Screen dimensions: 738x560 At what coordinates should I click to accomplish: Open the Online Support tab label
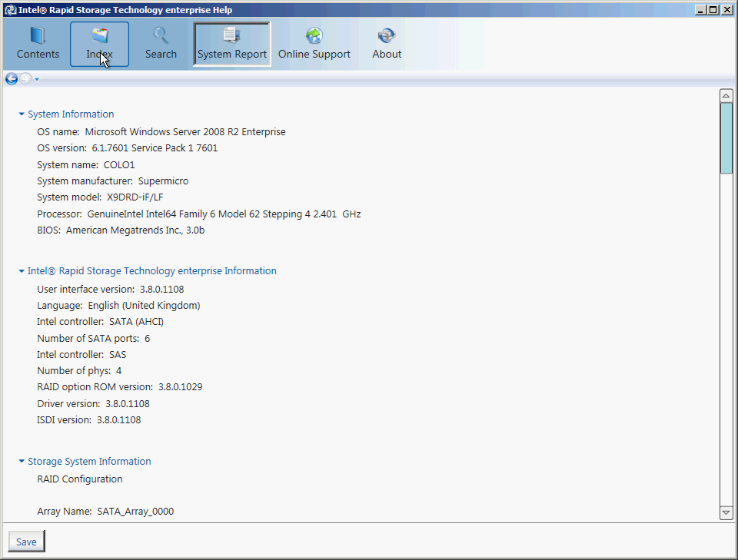point(314,54)
